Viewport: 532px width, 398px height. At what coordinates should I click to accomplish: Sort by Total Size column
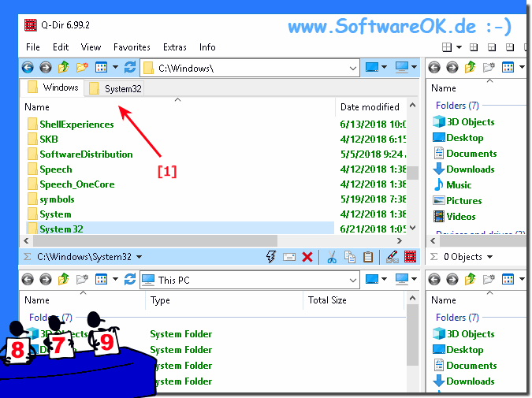pos(327,300)
